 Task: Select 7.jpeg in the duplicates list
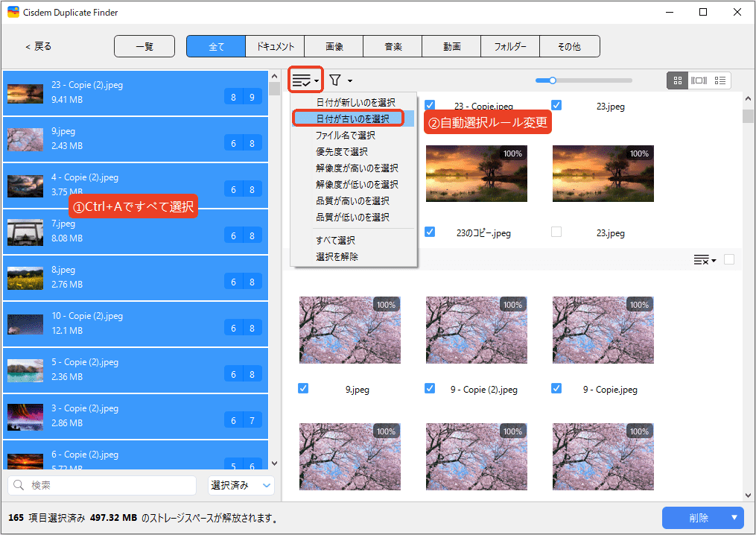[x=134, y=231]
